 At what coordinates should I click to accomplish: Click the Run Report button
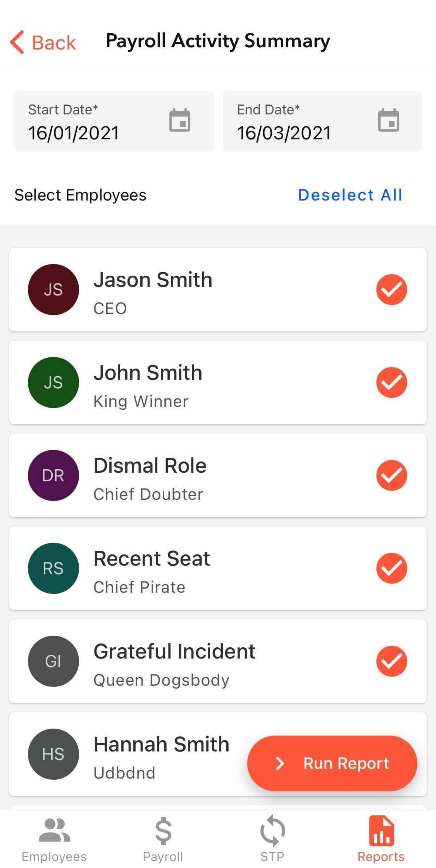[332, 763]
